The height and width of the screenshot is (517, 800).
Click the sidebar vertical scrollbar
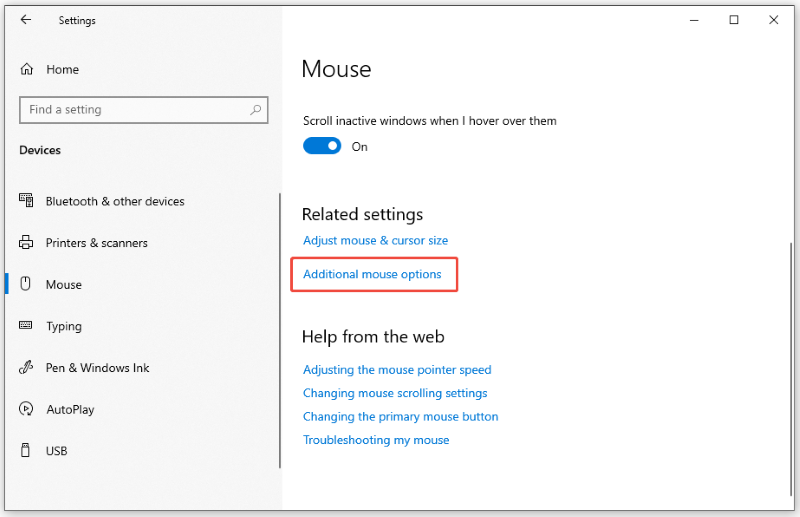pyautogui.click(x=280, y=330)
